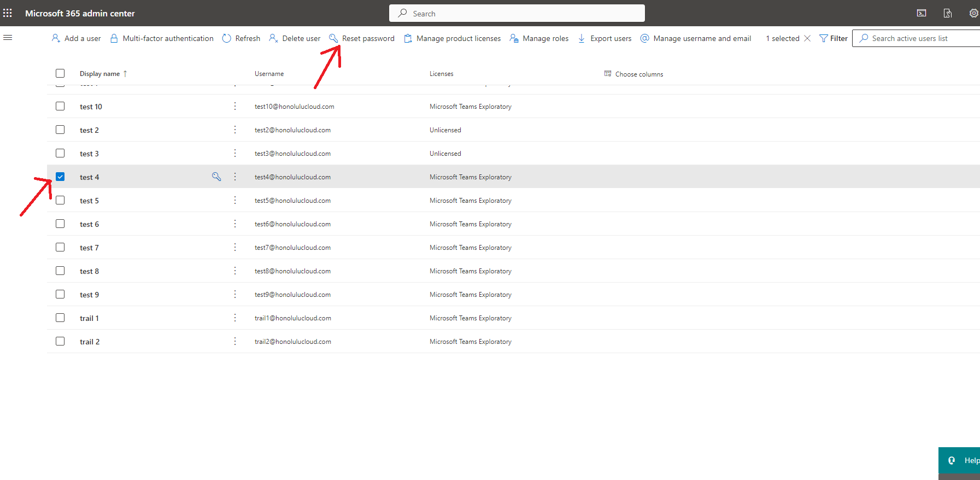Uncheck the test 4 checkbox

coord(60,177)
